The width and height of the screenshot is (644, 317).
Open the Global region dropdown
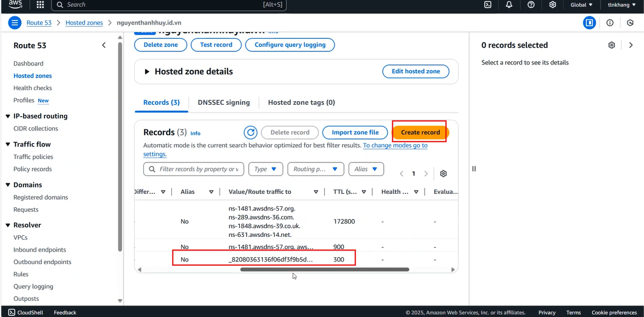(x=582, y=5)
